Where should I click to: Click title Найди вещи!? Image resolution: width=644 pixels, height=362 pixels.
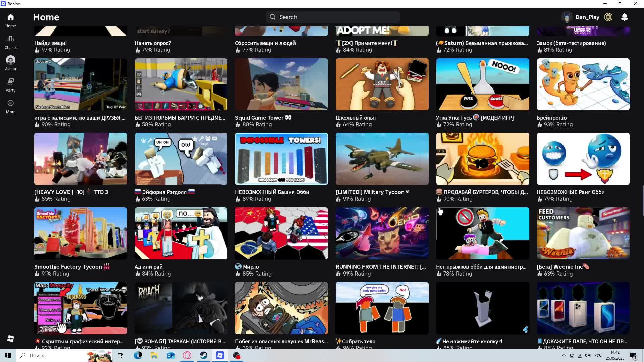pos(50,43)
